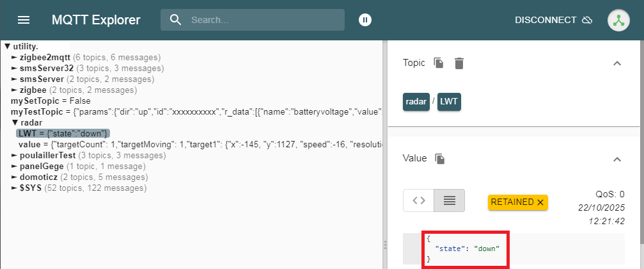Viewport: 644px width, 269px height.
Task: Click the connection status avatar icon
Action: 618,20
